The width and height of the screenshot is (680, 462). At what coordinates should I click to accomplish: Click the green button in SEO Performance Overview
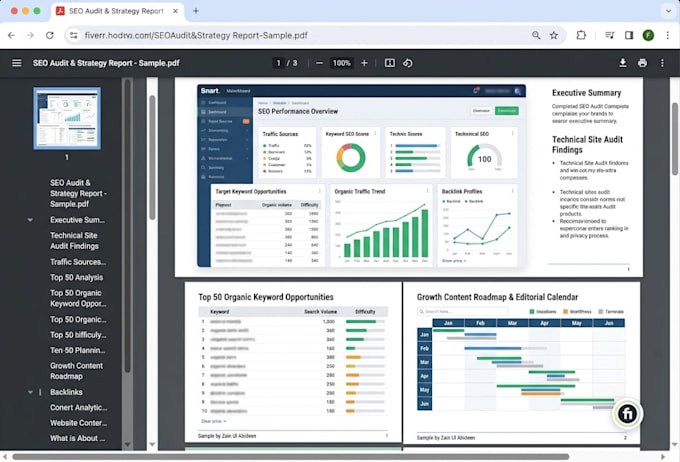click(507, 111)
